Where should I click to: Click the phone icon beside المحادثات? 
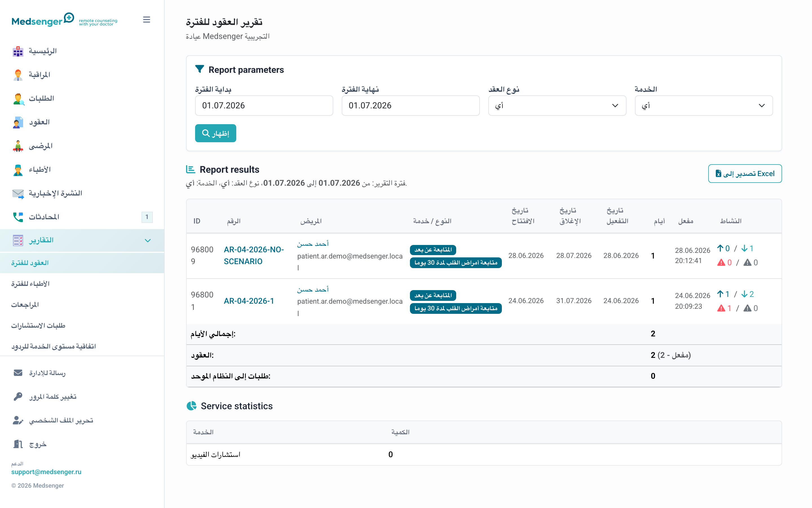[x=18, y=217]
